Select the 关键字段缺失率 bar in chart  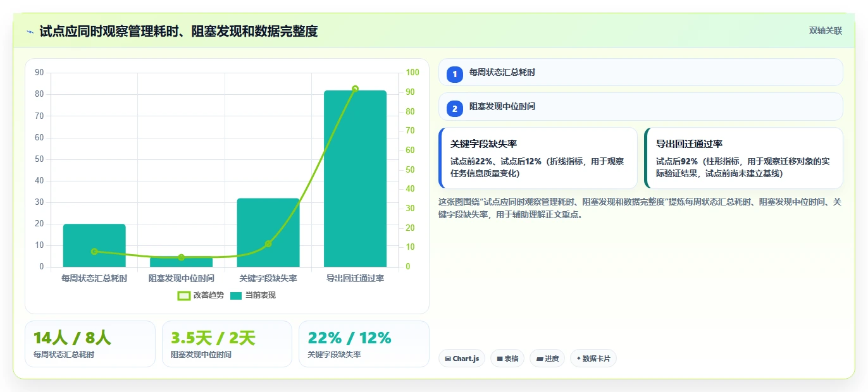[268, 232]
